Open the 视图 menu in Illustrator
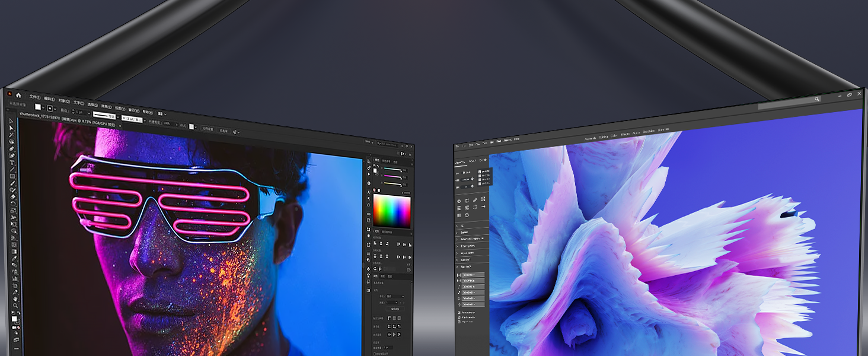This screenshot has width=868, height=356. 120,108
